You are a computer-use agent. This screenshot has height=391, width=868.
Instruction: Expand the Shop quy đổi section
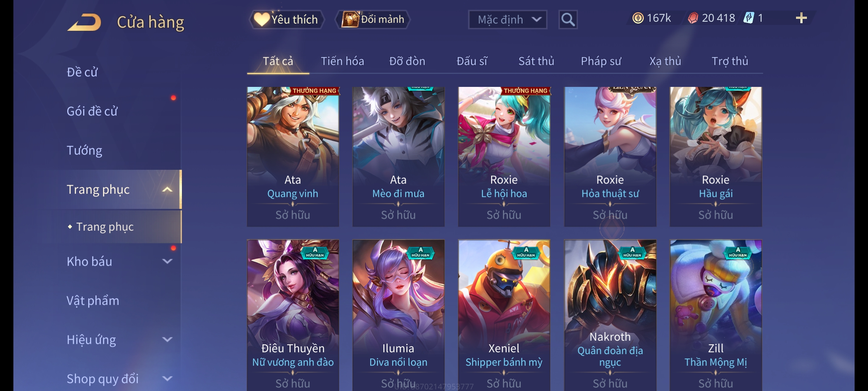[167, 378]
